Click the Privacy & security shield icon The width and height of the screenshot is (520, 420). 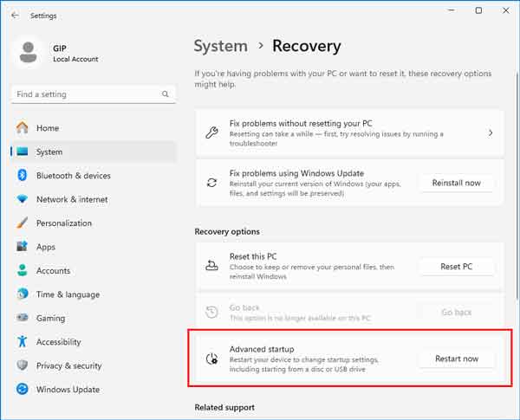pyautogui.click(x=23, y=365)
